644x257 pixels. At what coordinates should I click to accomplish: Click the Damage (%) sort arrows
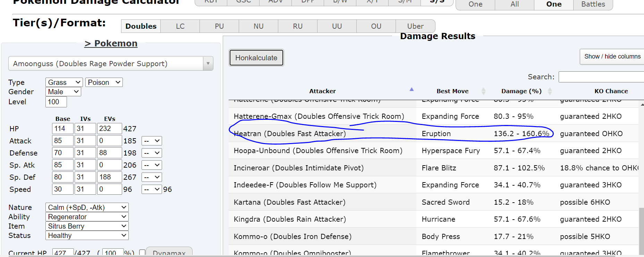pos(550,91)
